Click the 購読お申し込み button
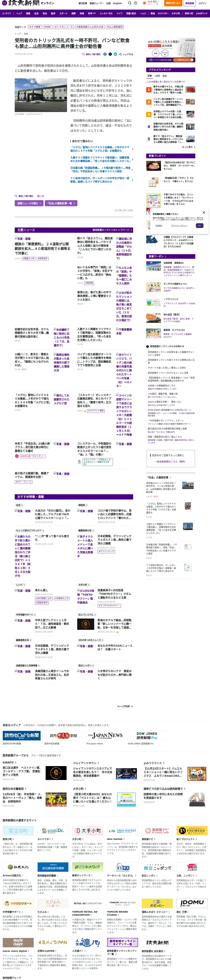Image resolution: width=210 pixels, height=980 pixels. 173,3
